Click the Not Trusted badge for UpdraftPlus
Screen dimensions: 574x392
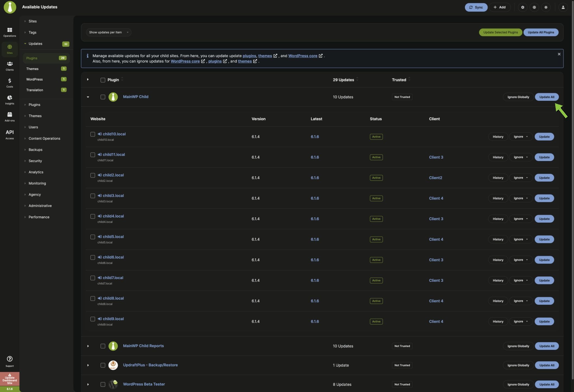point(402,365)
